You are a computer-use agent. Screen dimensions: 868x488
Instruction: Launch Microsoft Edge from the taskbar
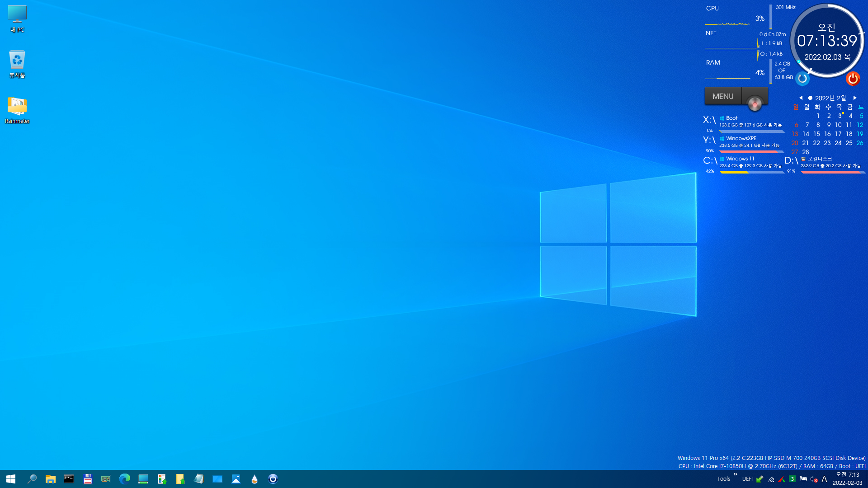click(124, 479)
